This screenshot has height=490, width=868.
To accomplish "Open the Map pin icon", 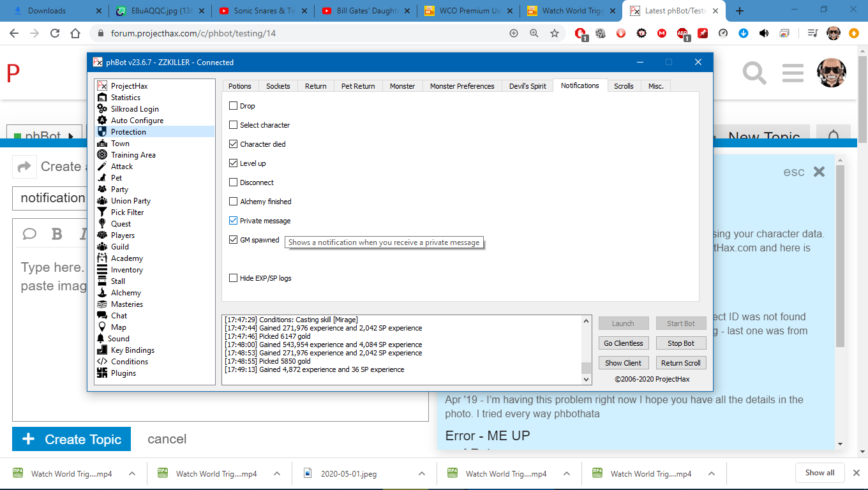I will pos(102,327).
